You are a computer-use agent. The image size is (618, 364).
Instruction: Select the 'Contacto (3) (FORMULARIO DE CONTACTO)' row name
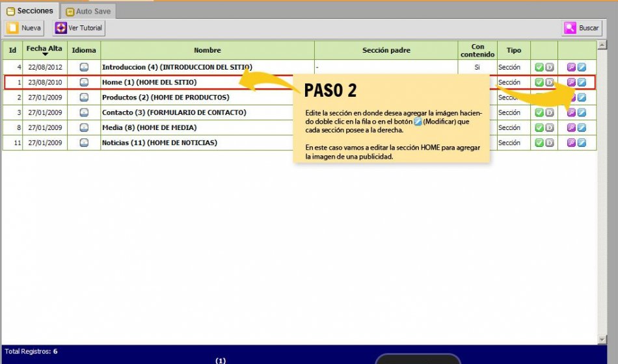tap(174, 112)
